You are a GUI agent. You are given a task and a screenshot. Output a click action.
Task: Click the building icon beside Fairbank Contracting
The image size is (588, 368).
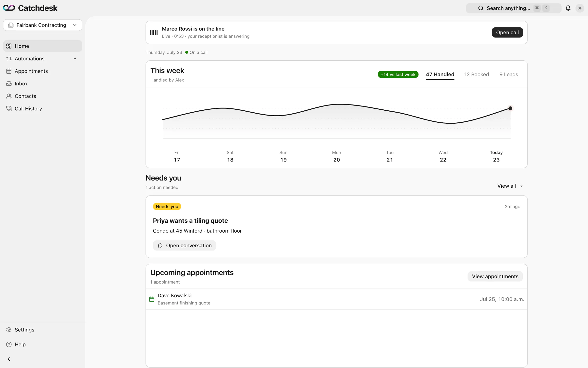point(11,25)
